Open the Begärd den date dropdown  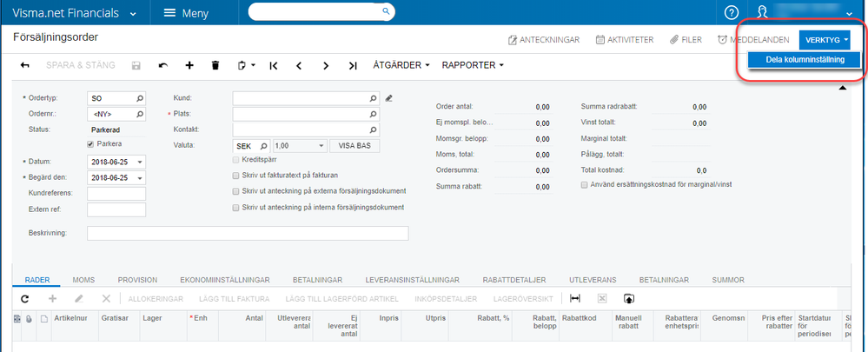pyautogui.click(x=140, y=178)
